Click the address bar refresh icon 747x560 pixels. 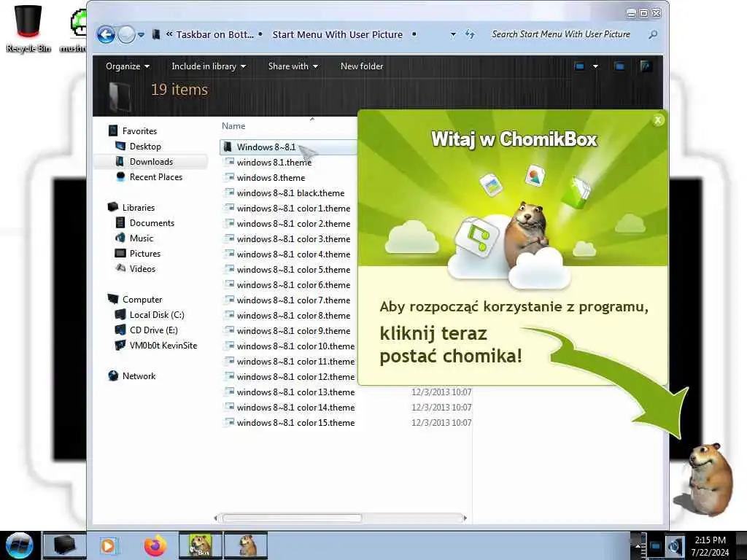pos(470,34)
